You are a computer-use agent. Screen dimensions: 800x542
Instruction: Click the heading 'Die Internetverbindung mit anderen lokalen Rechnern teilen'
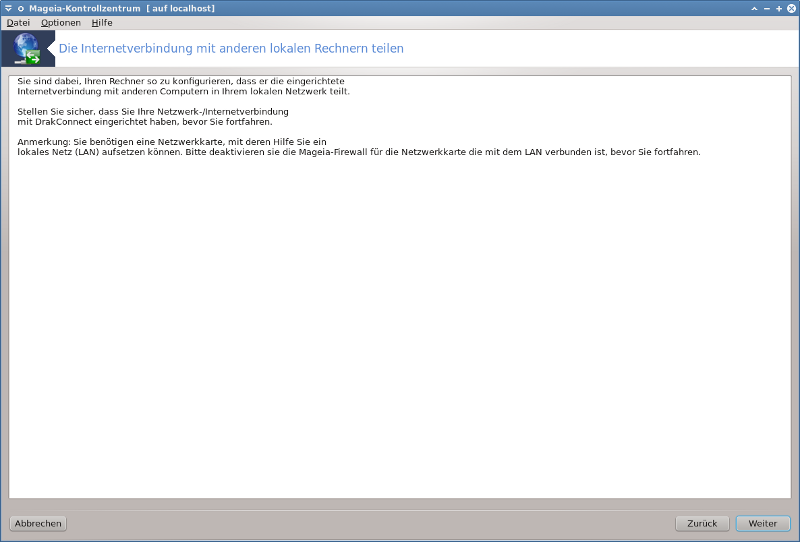click(231, 48)
